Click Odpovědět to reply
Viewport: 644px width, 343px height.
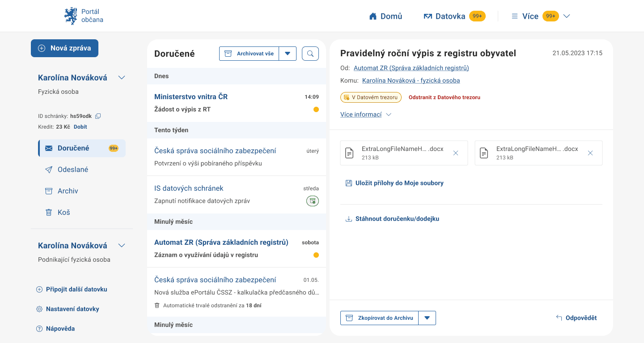[576, 318]
